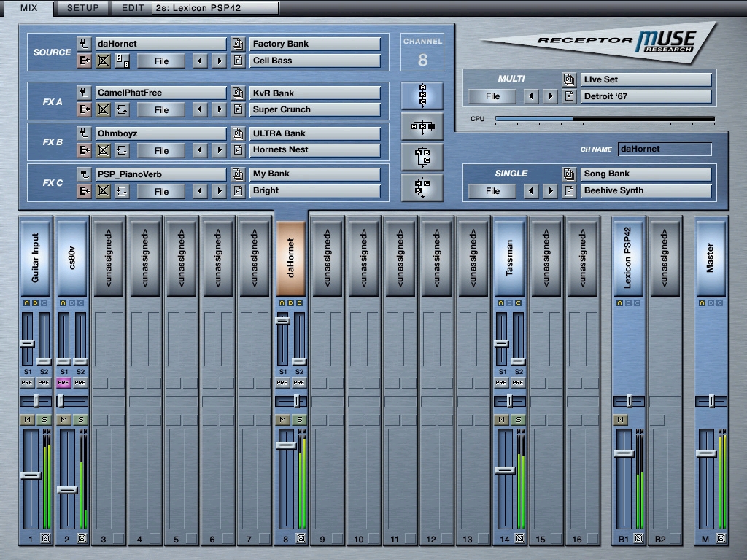747x560 pixels.
Task: Click the patch icon next to Beehive Synth
Action: coord(569,190)
